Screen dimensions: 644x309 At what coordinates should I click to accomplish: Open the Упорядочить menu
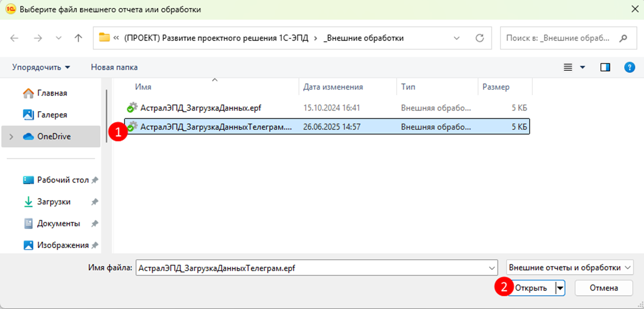[x=41, y=67]
